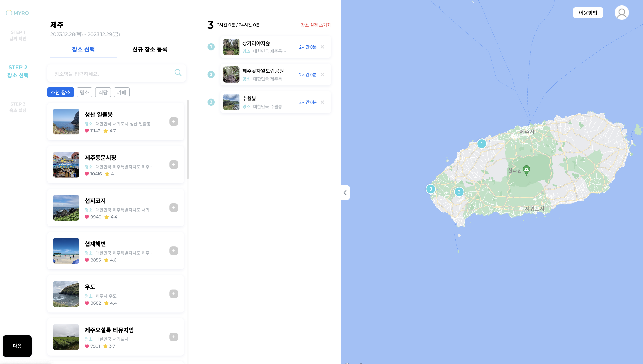Click the search magnifier icon
The image size is (643, 364).
178,73
